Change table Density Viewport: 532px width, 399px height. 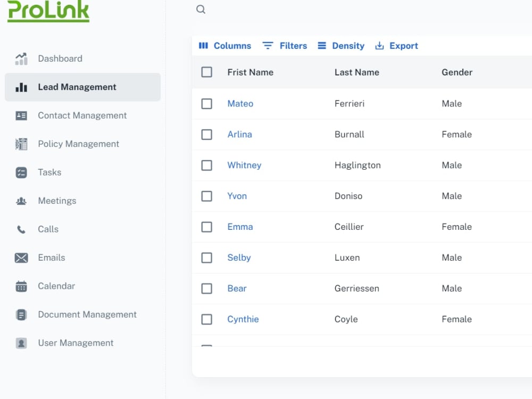[341, 46]
